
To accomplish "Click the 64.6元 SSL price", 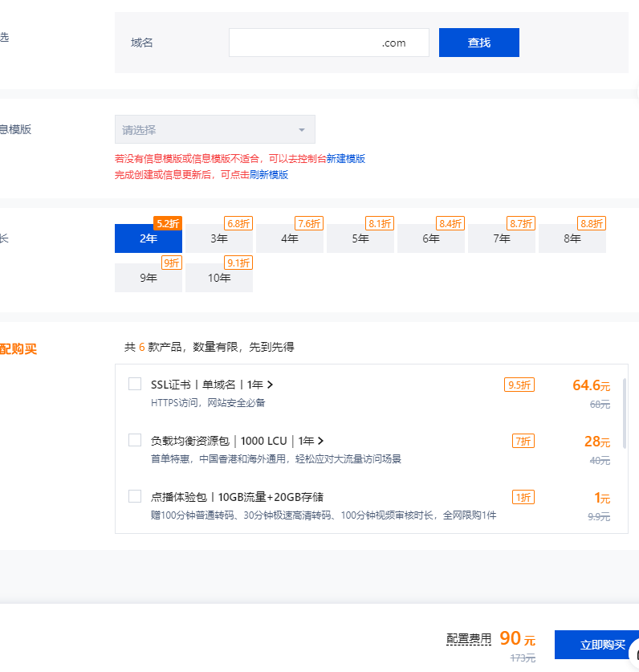I will pos(591,385).
